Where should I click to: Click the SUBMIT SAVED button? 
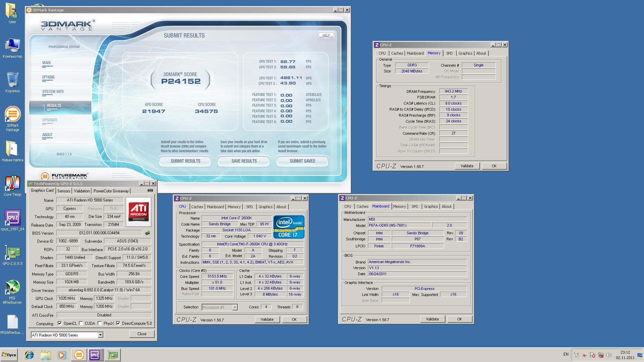(x=302, y=161)
